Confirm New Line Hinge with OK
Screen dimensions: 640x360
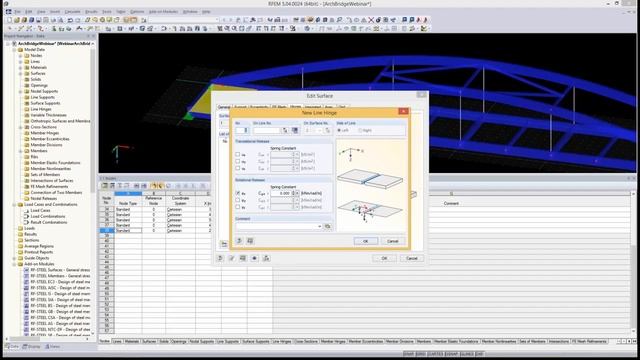(366, 241)
